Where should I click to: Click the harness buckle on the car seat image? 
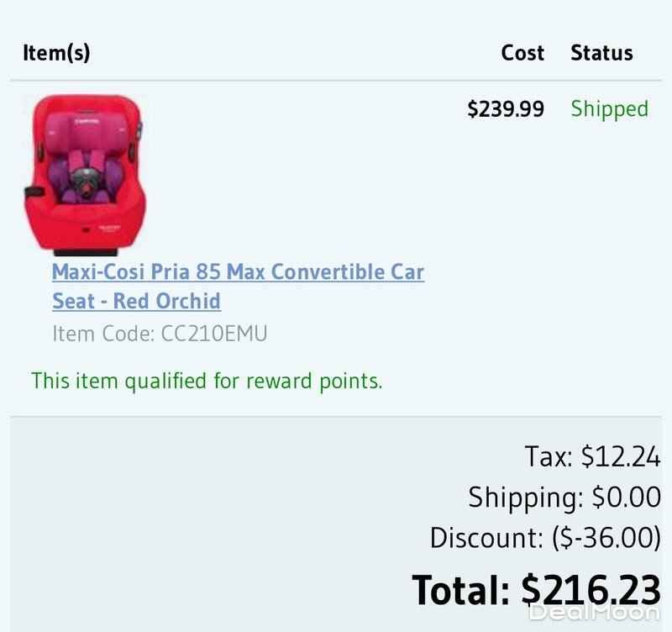pos(84,178)
